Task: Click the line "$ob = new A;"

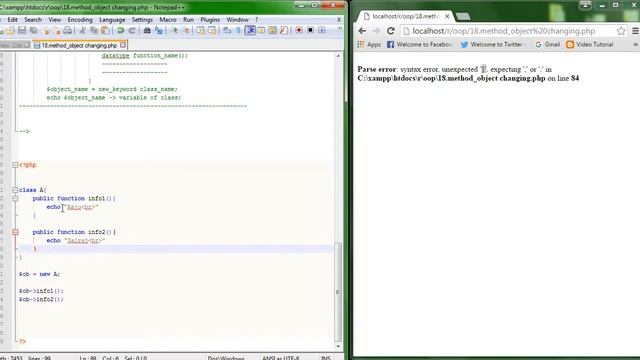Action: 39,274
